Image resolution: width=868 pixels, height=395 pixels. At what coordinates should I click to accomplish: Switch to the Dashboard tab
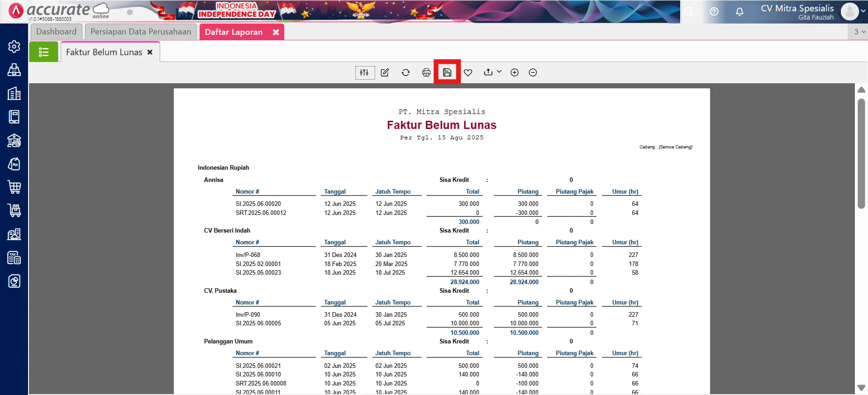[x=56, y=32]
